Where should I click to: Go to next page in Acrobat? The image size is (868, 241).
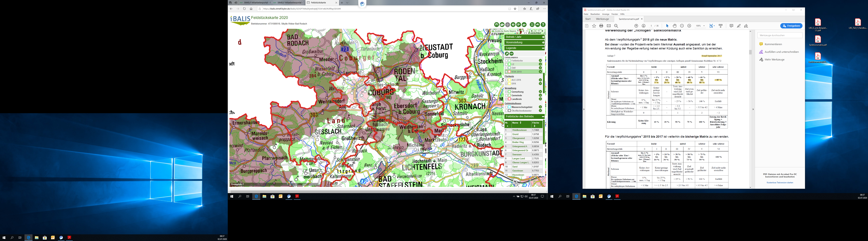[644, 26]
